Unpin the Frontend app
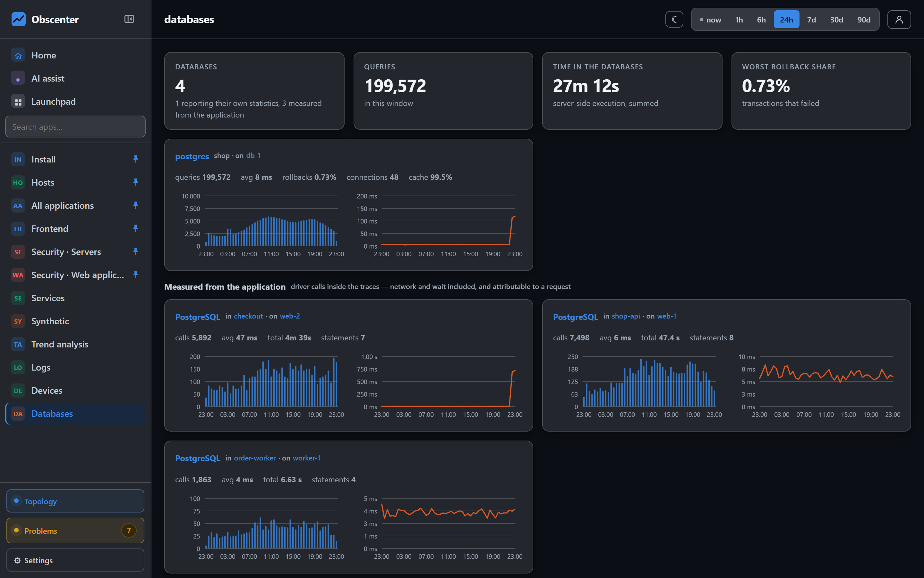 tap(135, 228)
